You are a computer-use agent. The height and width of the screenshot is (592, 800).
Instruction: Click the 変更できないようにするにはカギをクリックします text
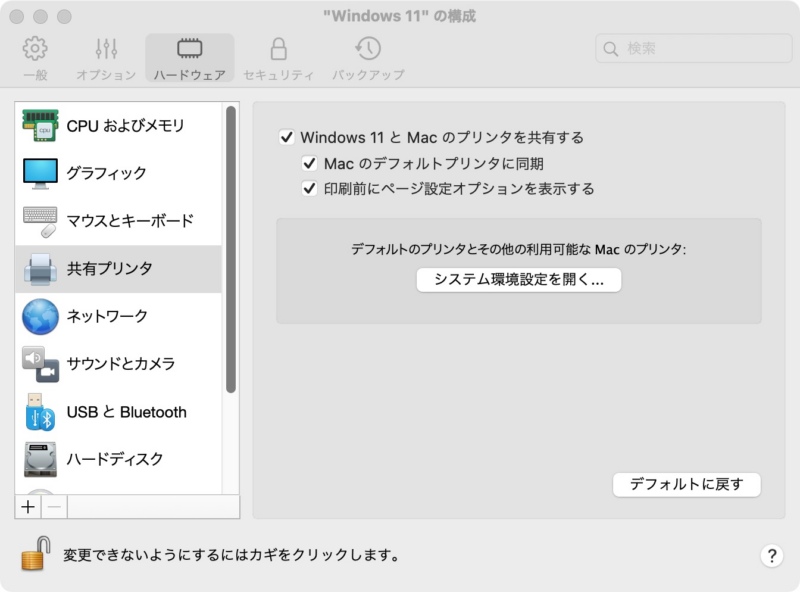point(232,555)
